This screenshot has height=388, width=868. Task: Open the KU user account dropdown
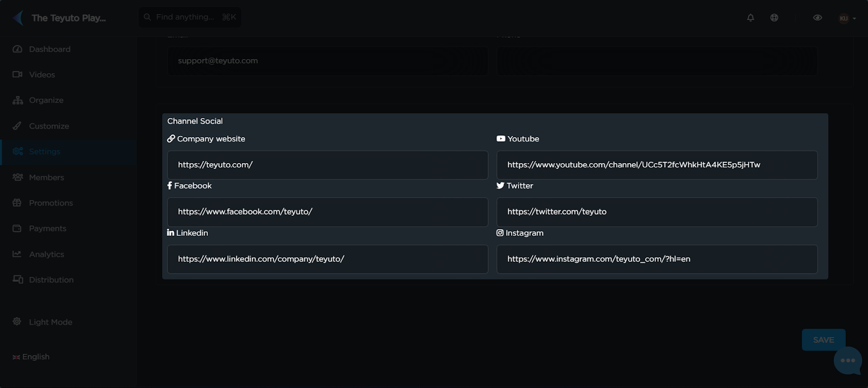[x=847, y=18]
